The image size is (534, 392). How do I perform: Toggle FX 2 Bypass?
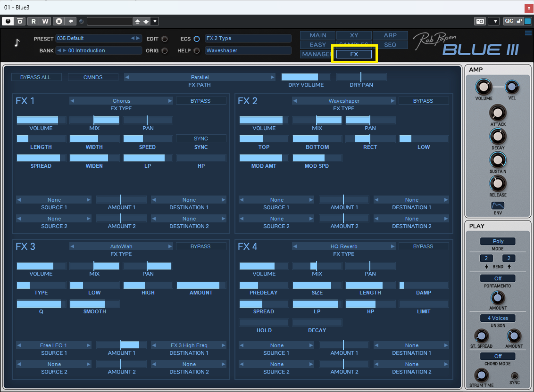click(423, 101)
